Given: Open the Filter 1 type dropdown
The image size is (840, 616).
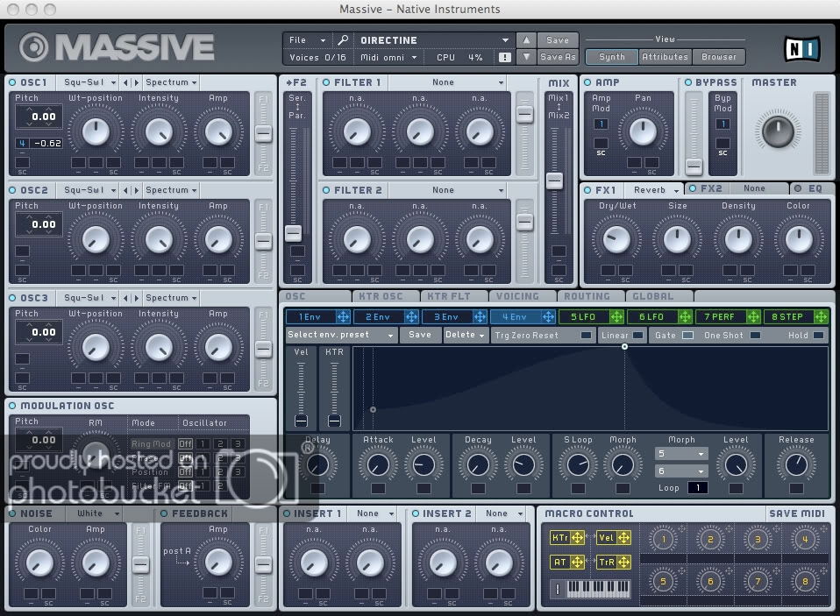Looking at the screenshot, I should pos(447,82).
